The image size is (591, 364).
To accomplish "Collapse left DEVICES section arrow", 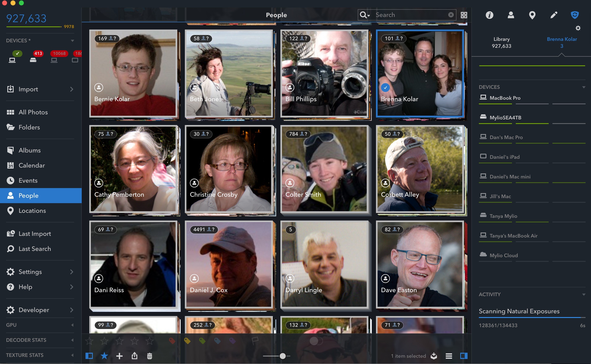I will pos(73,41).
